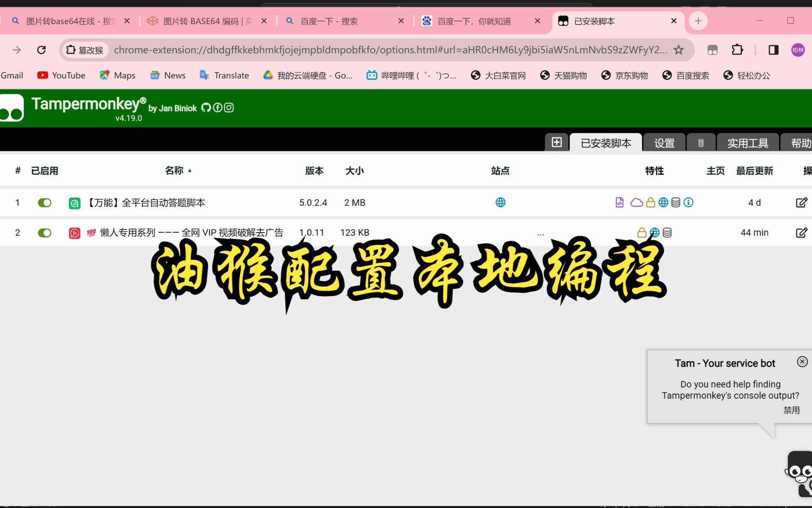Turn off the VIP video script toggle

[44, 233]
